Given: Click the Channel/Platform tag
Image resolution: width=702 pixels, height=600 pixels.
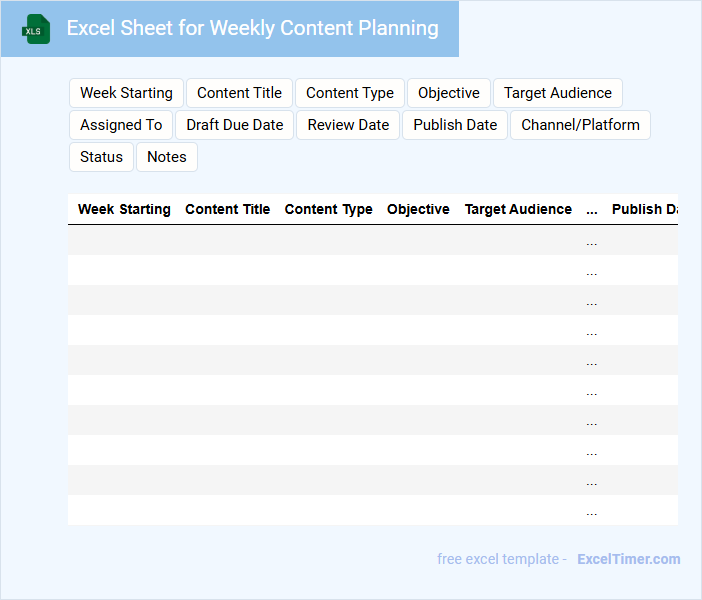Looking at the screenshot, I should (x=580, y=125).
